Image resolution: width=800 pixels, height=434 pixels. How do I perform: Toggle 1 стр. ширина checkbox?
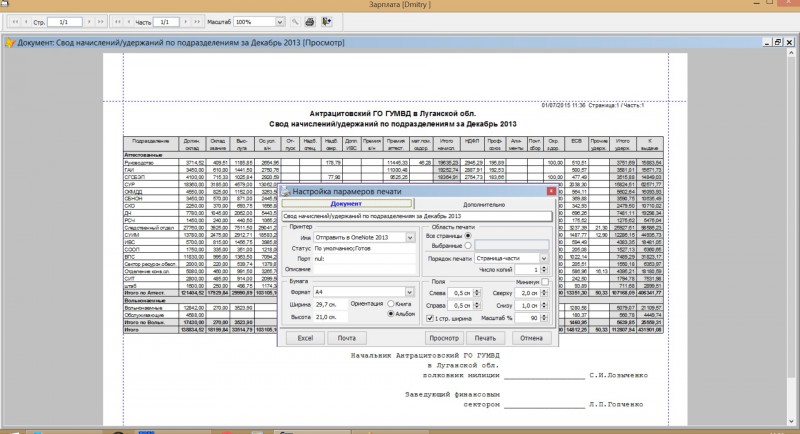point(430,318)
